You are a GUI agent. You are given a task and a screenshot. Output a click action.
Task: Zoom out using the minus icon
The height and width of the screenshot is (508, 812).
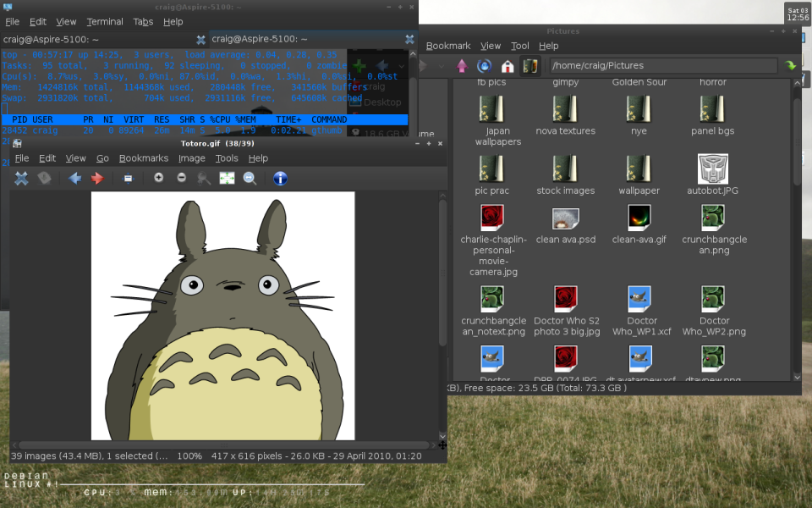pyautogui.click(x=181, y=178)
